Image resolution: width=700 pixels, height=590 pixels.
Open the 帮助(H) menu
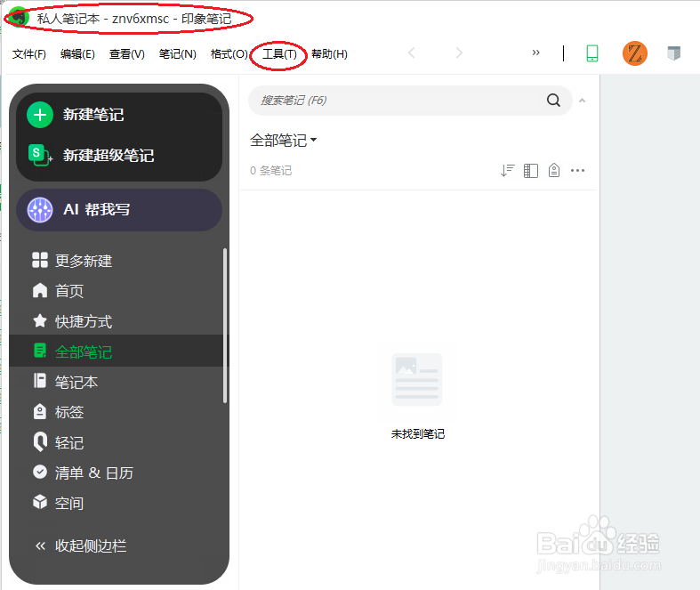pos(329,54)
